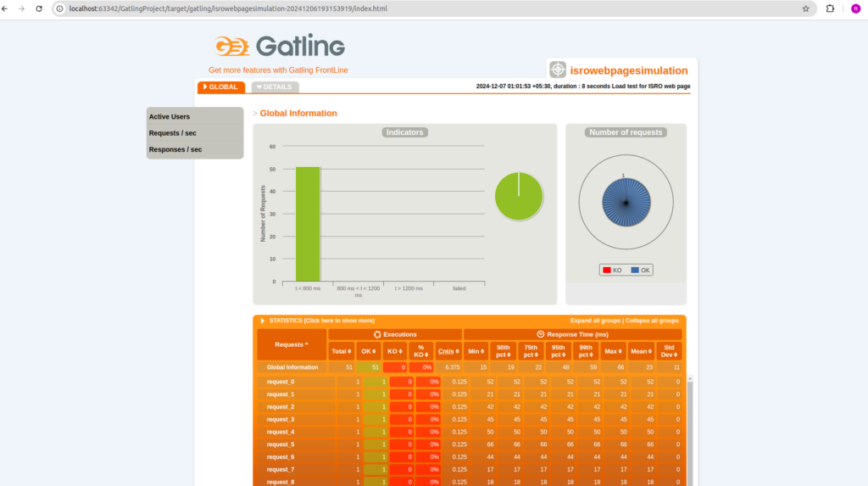This screenshot has width=868, height=486.
Task: Sort by 95th pct column
Action: coord(558,351)
